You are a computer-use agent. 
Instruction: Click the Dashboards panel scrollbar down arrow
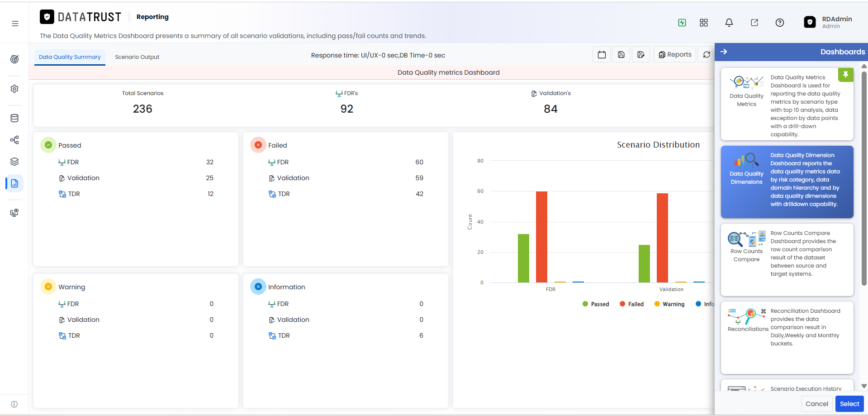point(864,386)
